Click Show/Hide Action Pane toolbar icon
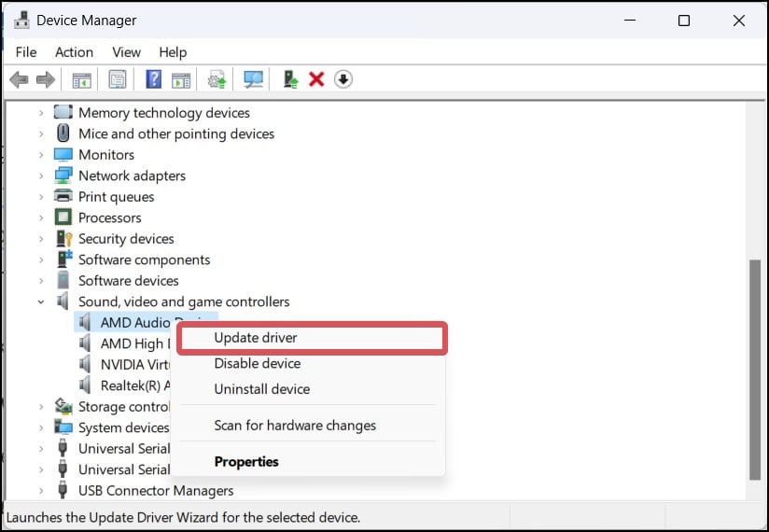This screenshot has width=769, height=532. (181, 80)
